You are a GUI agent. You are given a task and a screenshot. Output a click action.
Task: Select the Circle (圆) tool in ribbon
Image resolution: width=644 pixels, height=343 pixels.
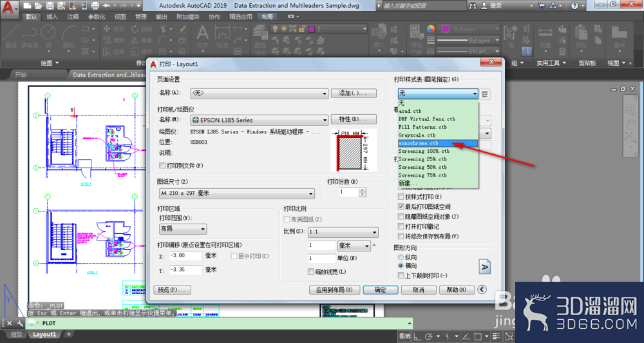[48, 37]
